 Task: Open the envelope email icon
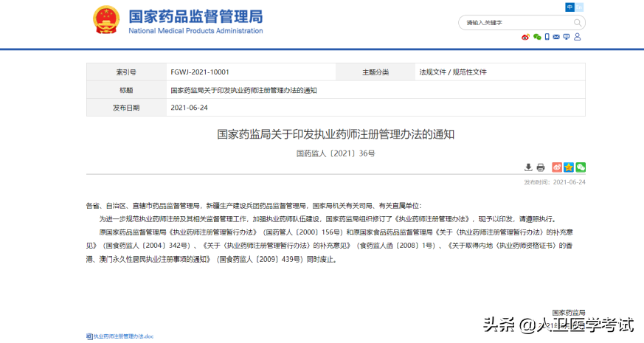tap(556, 37)
